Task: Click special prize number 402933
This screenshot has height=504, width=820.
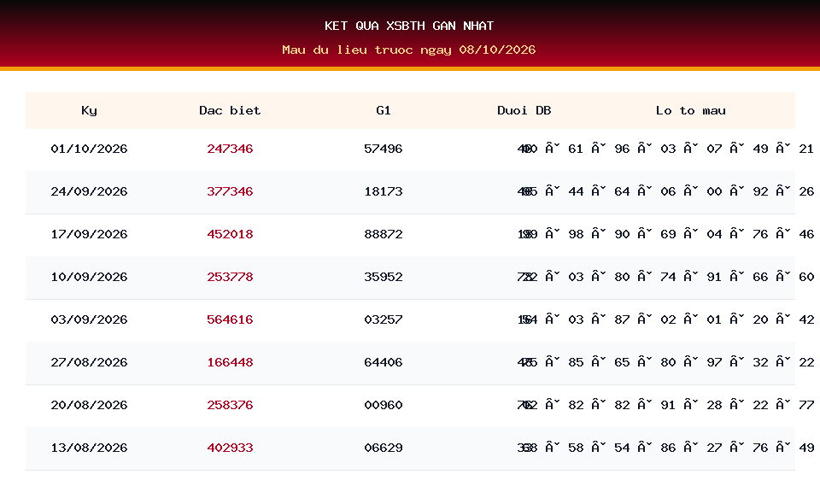Action: (x=230, y=448)
